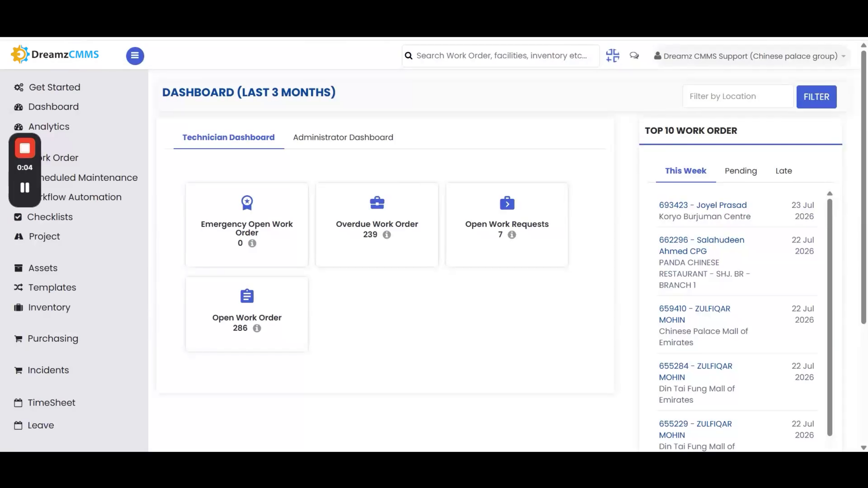The image size is (868, 488).
Task: Open work order 655284 - ZULFIQAR MOHIN
Action: [695, 372]
